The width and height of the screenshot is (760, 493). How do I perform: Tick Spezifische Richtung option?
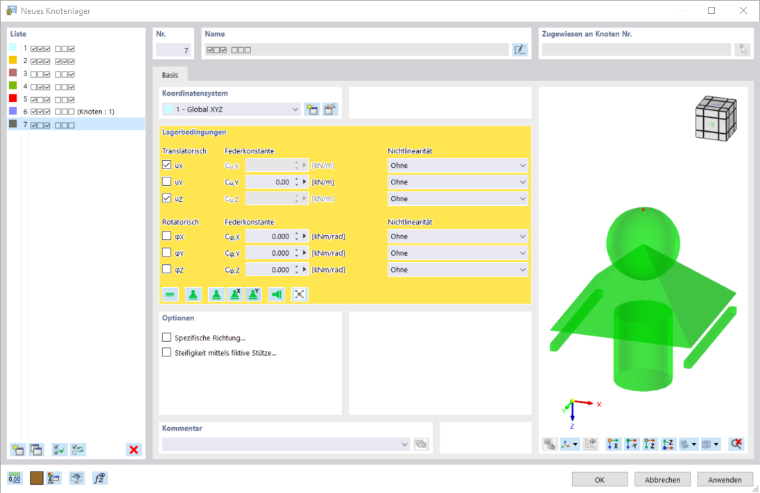pyautogui.click(x=167, y=337)
